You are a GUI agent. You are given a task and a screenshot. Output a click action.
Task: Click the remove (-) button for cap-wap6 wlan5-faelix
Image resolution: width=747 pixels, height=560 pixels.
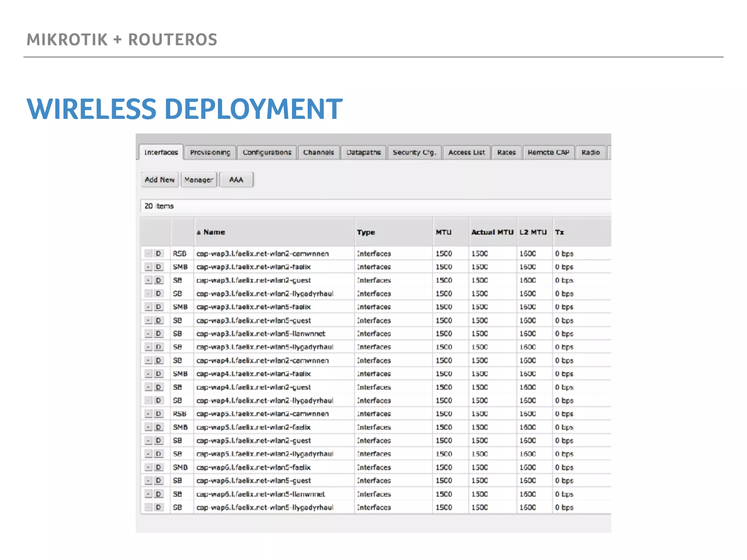tap(148, 467)
